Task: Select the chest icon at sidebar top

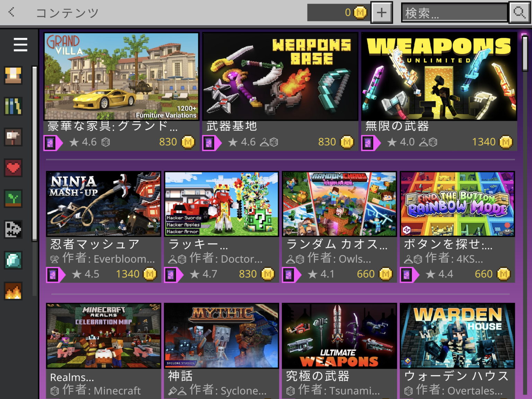Action: pos(13,76)
